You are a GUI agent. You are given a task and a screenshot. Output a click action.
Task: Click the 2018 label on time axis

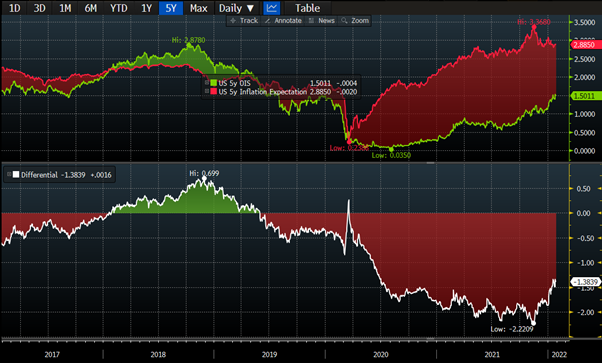tap(158, 354)
